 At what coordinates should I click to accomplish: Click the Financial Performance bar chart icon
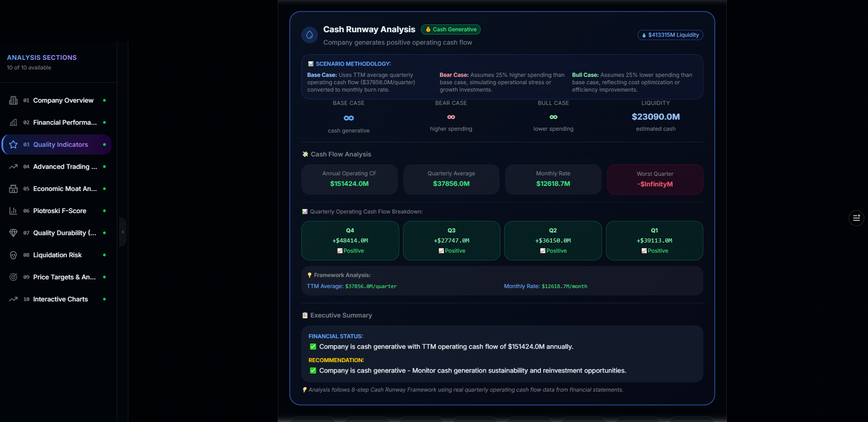point(13,122)
